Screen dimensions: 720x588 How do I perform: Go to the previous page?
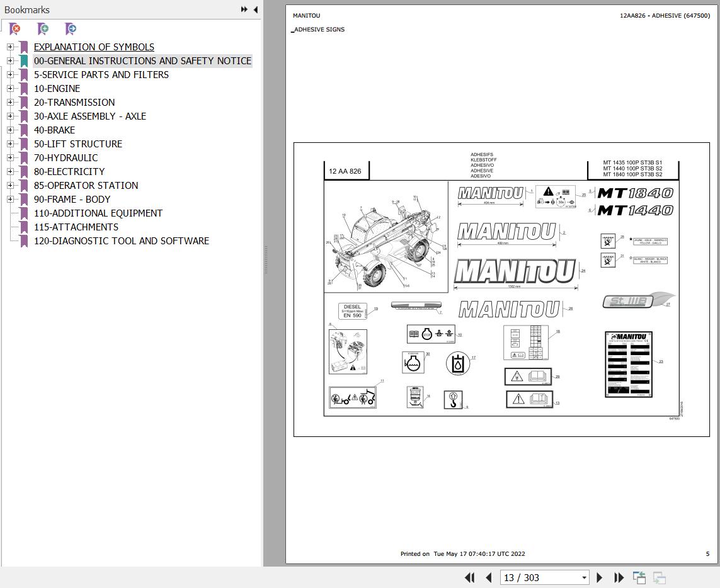pyautogui.click(x=489, y=577)
